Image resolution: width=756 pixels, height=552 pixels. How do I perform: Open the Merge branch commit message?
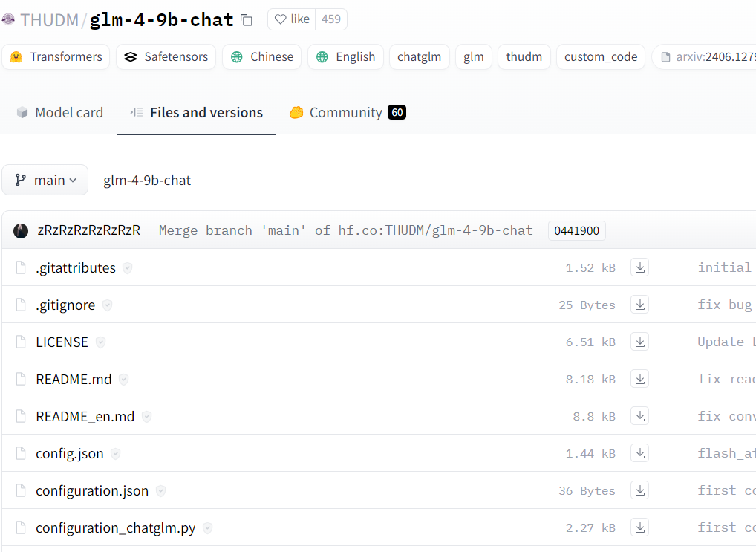346,230
